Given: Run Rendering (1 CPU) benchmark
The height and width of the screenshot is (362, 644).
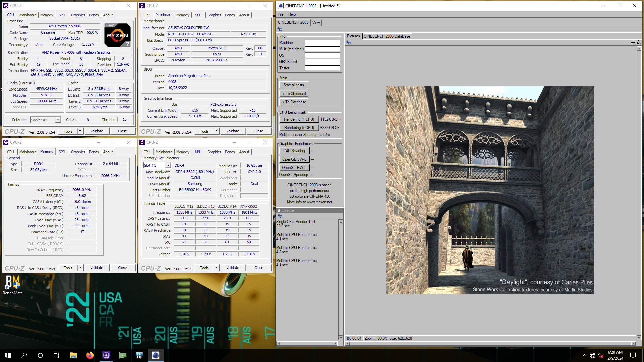Looking at the screenshot, I should point(299,119).
